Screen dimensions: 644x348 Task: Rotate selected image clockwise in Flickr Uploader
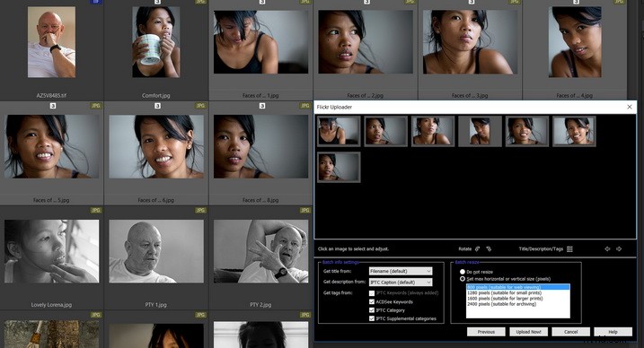[489, 248]
